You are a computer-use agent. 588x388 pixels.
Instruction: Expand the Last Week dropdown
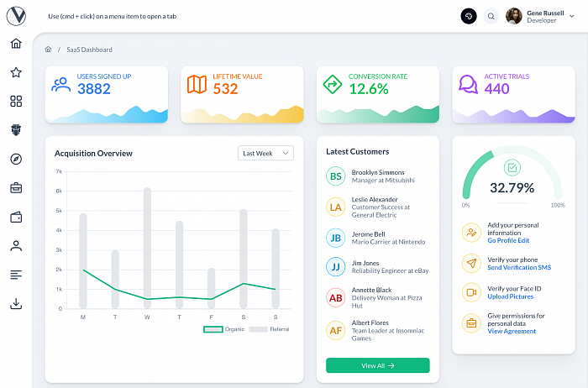[x=265, y=154]
